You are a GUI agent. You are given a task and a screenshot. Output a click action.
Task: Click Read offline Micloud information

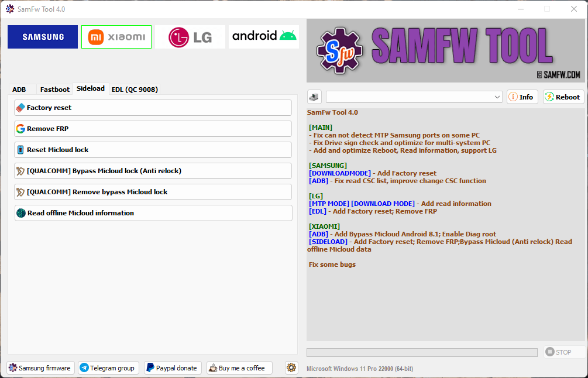153,213
